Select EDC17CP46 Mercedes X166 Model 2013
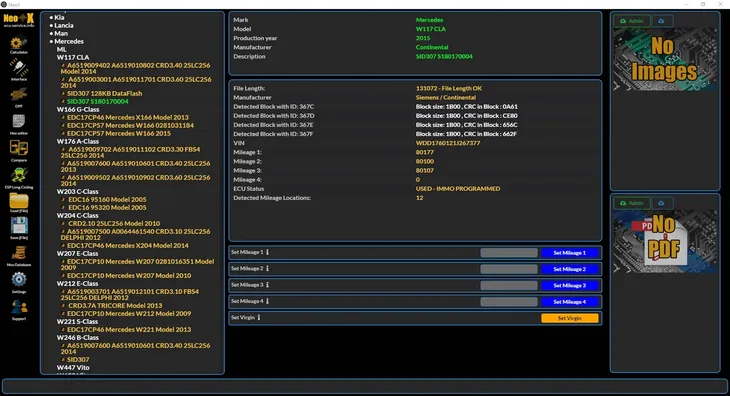Image resolution: width=730 pixels, height=396 pixels. pyautogui.click(x=128, y=117)
